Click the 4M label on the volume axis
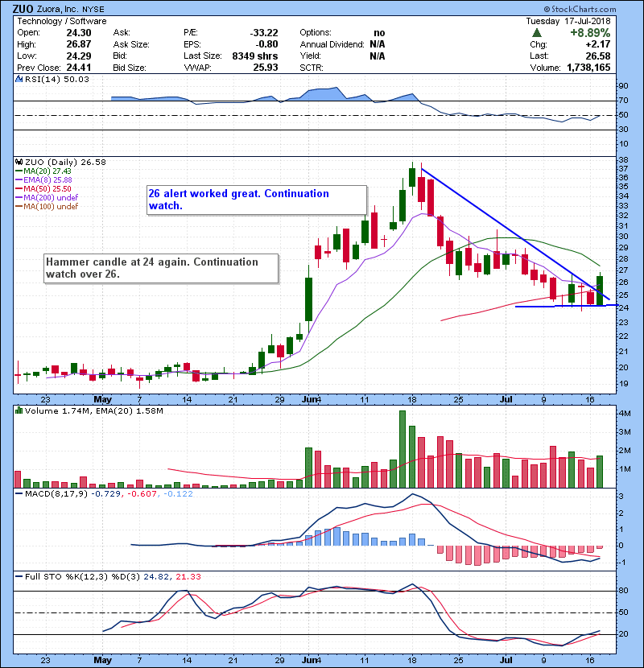 pos(625,414)
